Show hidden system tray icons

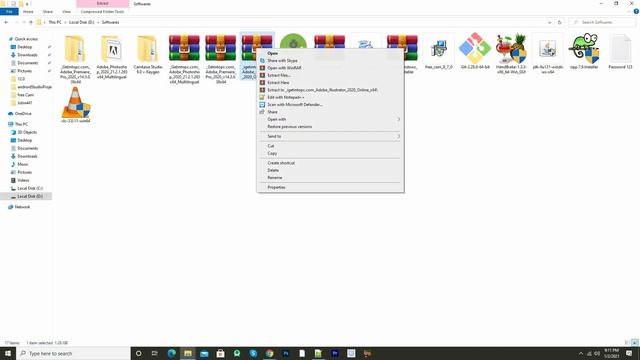point(581,353)
